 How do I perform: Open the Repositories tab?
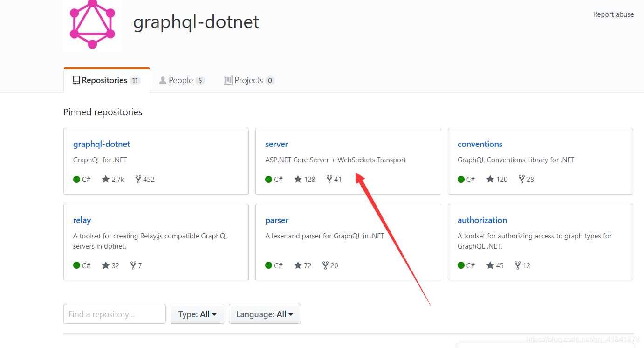(106, 80)
